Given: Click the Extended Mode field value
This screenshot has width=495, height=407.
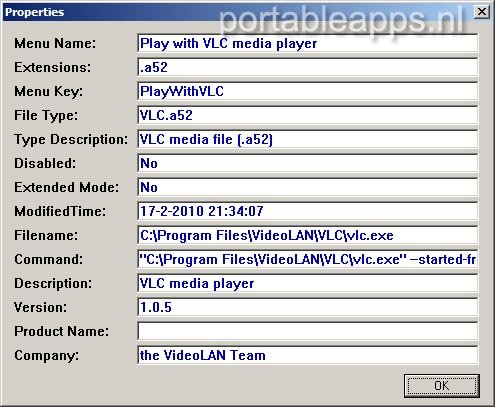Looking at the screenshot, I should (x=308, y=187).
